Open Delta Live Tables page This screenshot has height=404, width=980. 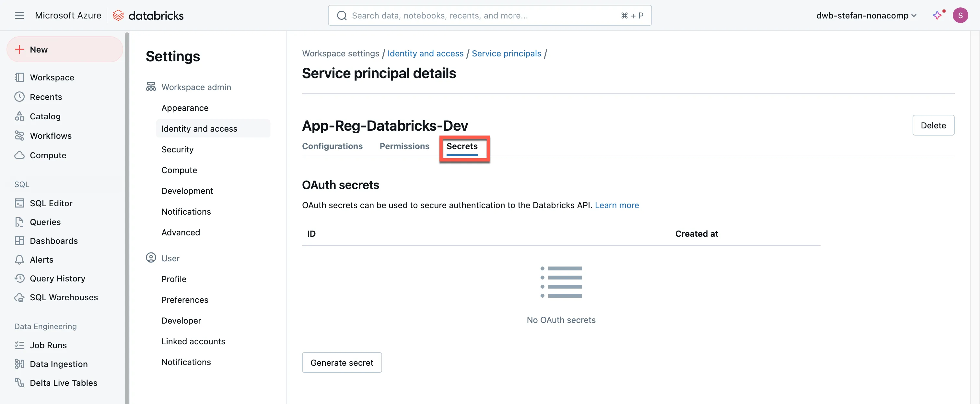64,383
